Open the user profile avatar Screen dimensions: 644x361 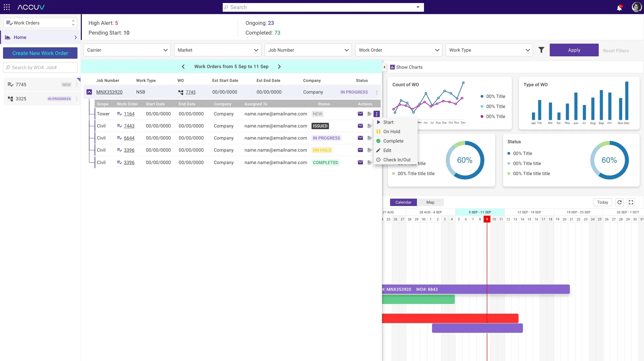click(x=636, y=7)
